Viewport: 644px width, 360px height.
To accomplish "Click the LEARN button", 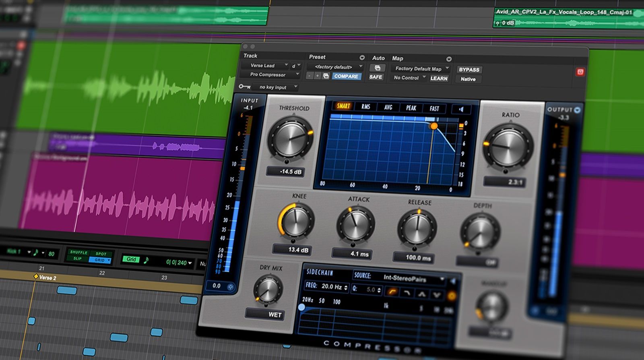I will click(439, 79).
